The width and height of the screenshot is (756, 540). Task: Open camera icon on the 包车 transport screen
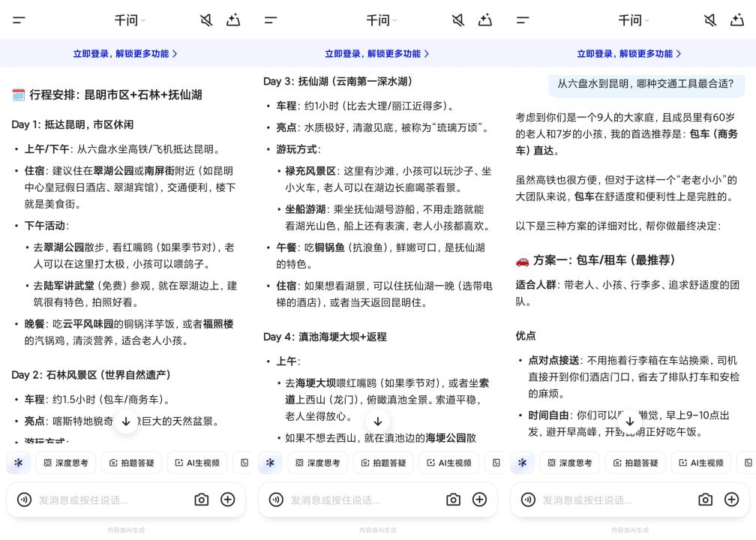click(x=705, y=499)
